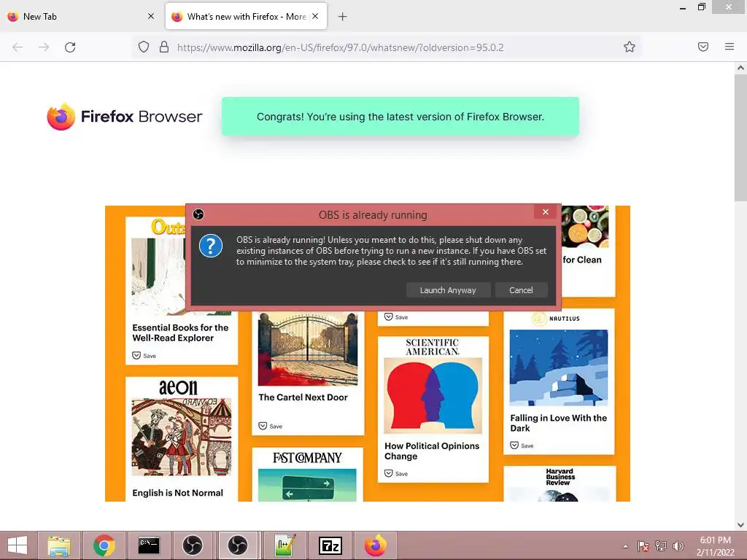The width and height of the screenshot is (747, 560).
Task: Click the Firefox forward arrow
Action: 44,47
